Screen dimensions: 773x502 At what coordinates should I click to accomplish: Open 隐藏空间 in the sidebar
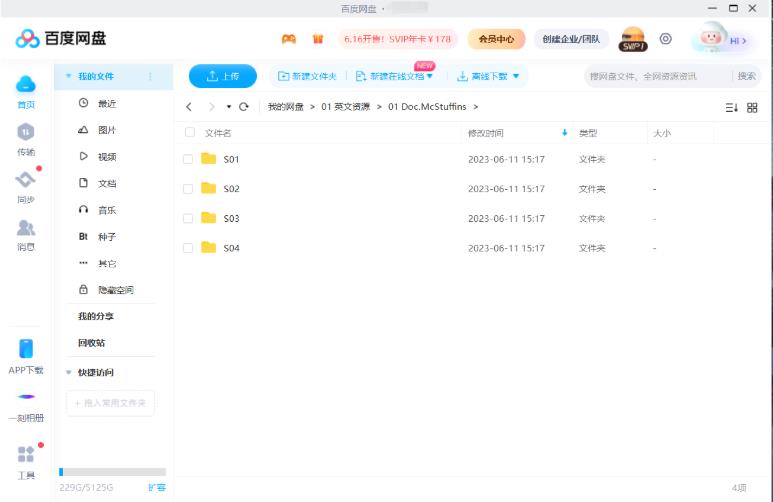pos(115,290)
